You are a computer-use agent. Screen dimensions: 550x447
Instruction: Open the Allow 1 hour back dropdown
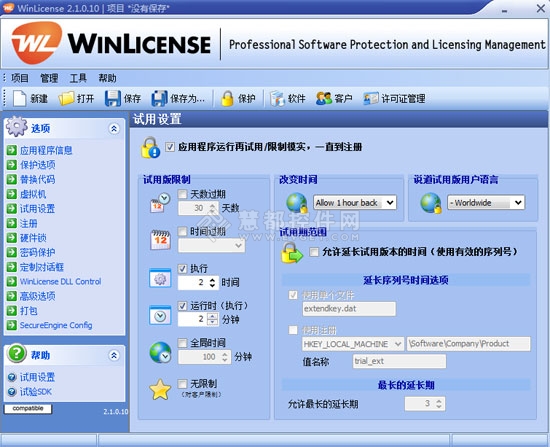[x=355, y=202]
